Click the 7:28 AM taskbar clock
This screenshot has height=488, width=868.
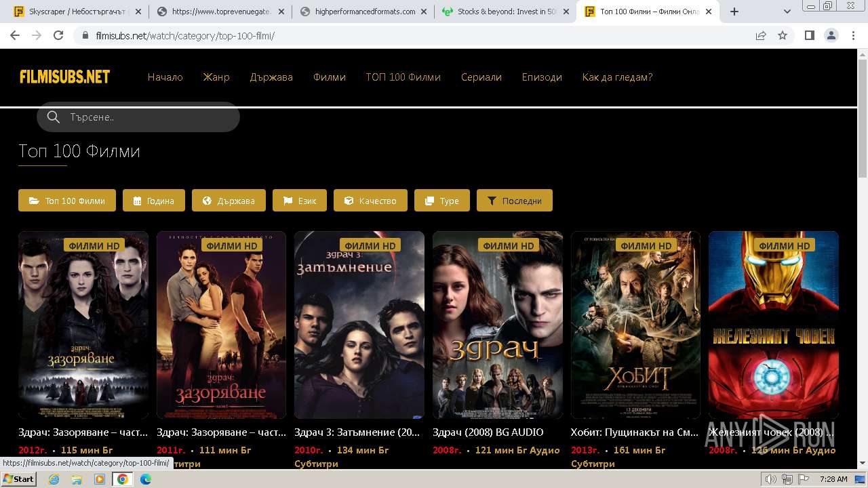tap(833, 479)
